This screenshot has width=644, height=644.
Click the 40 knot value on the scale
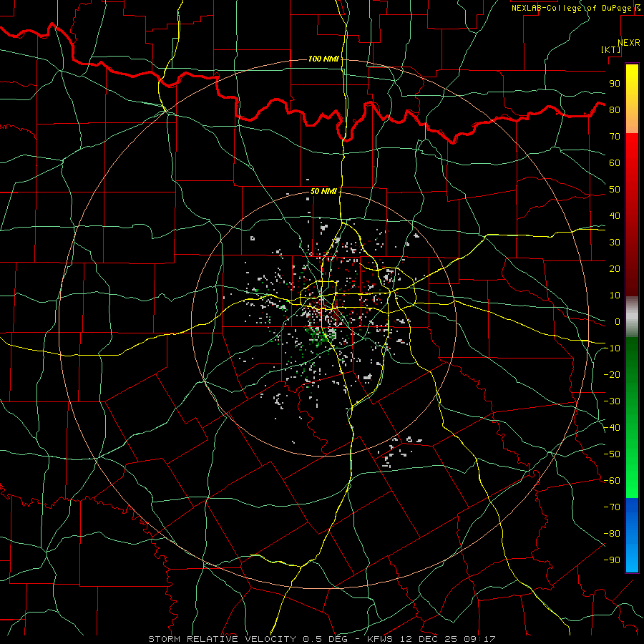tap(615, 216)
